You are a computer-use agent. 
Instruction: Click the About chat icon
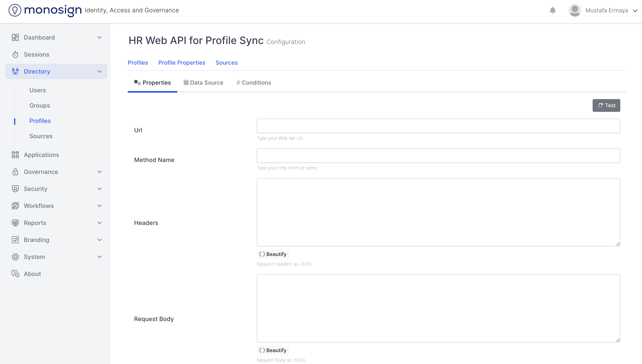coord(15,274)
